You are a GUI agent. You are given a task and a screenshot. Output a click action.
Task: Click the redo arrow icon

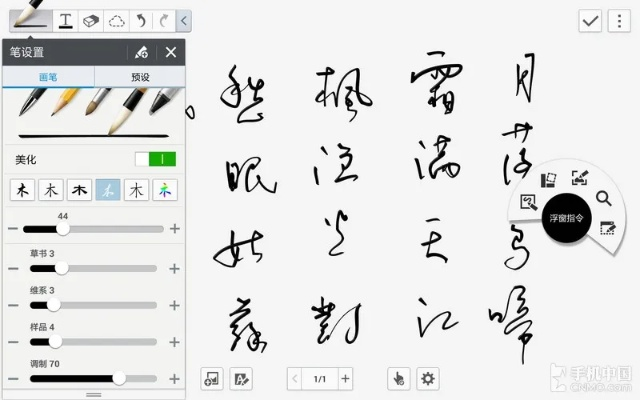pos(164,20)
